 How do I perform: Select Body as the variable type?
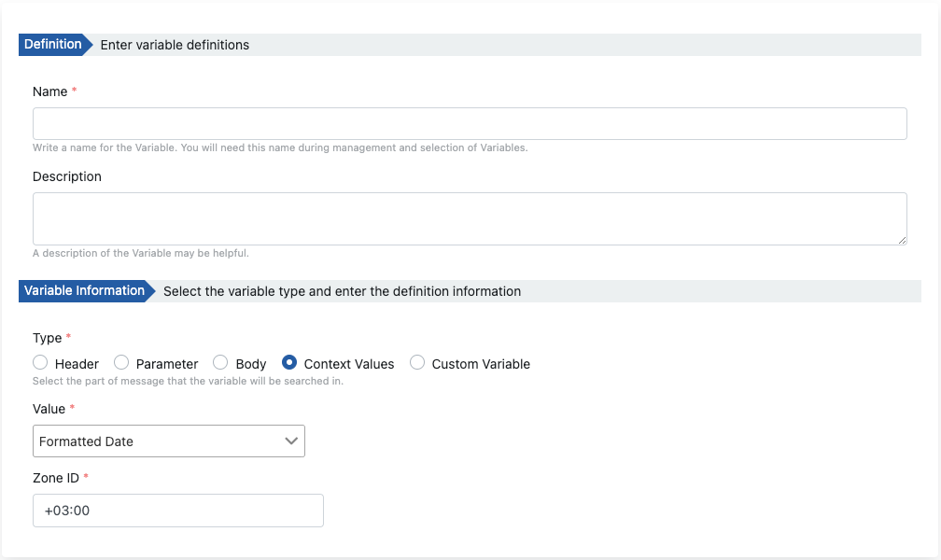220,363
